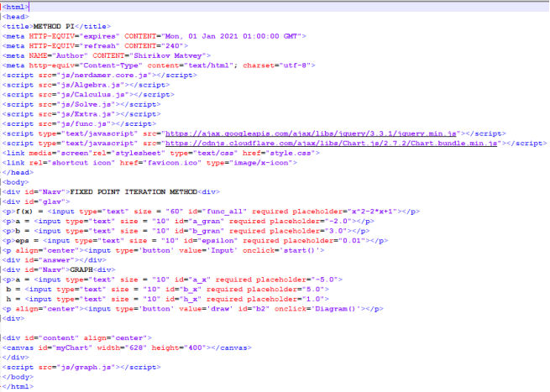Click the id="a_x" attribute

pyautogui.click(x=192, y=280)
